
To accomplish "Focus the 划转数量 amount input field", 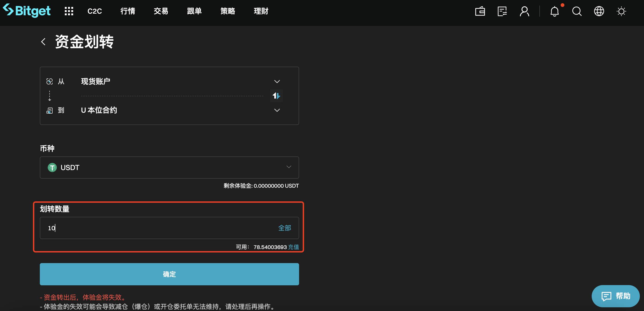I will pos(169,228).
